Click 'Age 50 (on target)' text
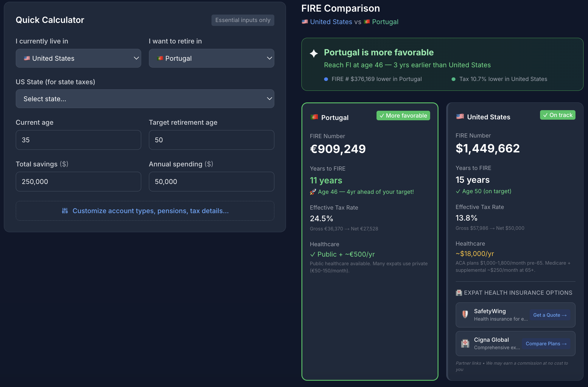Screen dimensions: 588x387 [486, 191]
